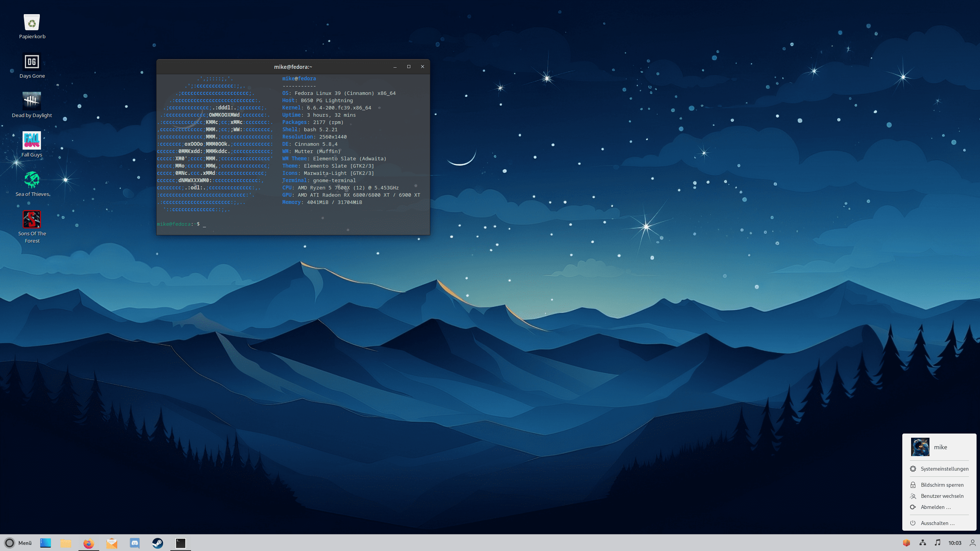
Task: Open the file manager folder icon
Action: pos(65,543)
